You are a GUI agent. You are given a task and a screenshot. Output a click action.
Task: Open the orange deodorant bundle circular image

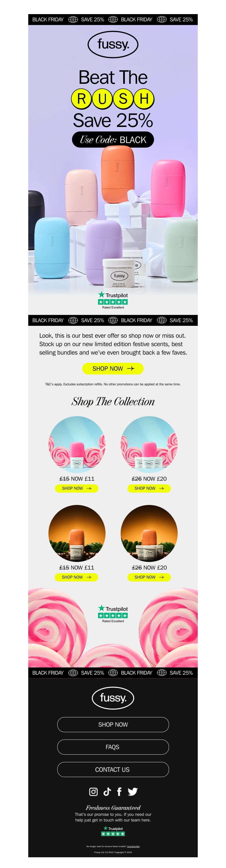[x=149, y=533]
